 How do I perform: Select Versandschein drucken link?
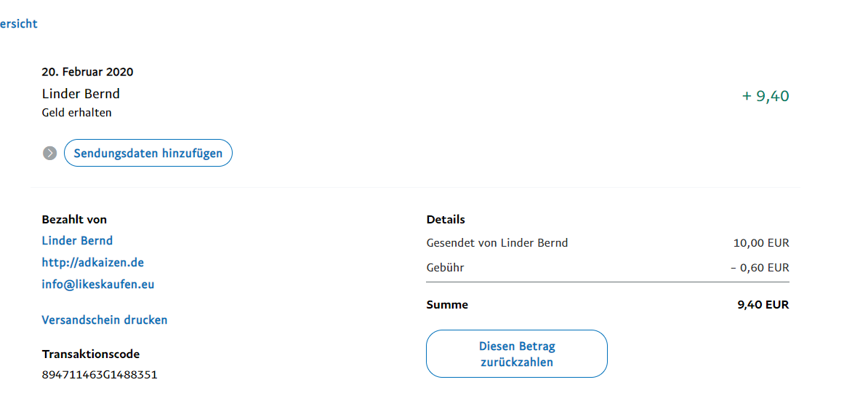[x=105, y=319]
